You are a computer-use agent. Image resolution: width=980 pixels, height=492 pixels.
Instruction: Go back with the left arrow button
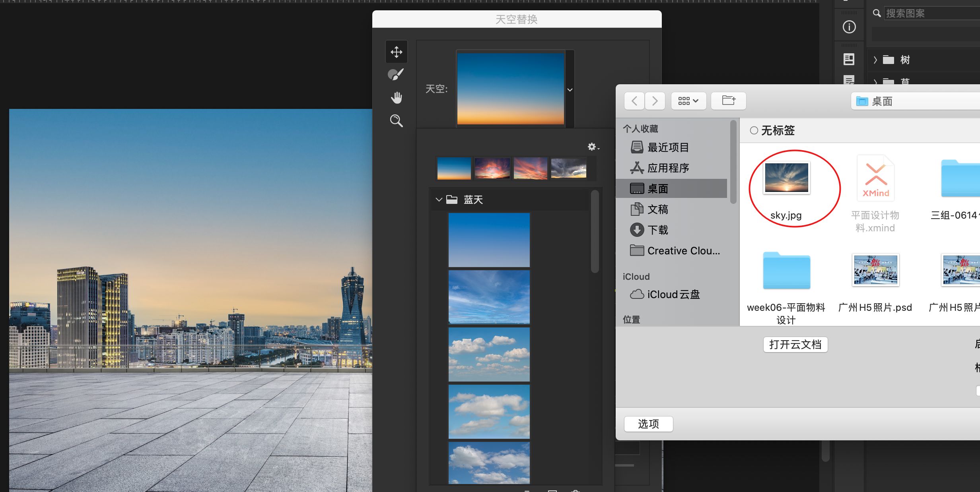coord(634,101)
